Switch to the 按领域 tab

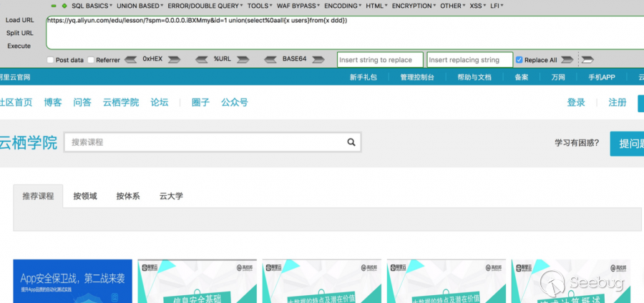(85, 196)
